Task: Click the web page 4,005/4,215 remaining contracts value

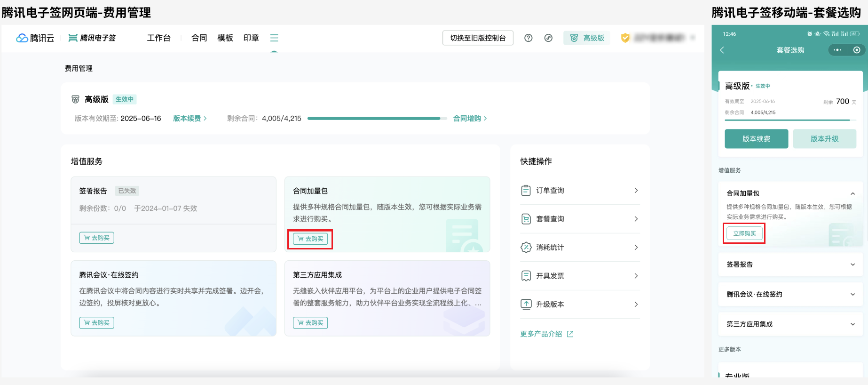Action: click(x=282, y=119)
